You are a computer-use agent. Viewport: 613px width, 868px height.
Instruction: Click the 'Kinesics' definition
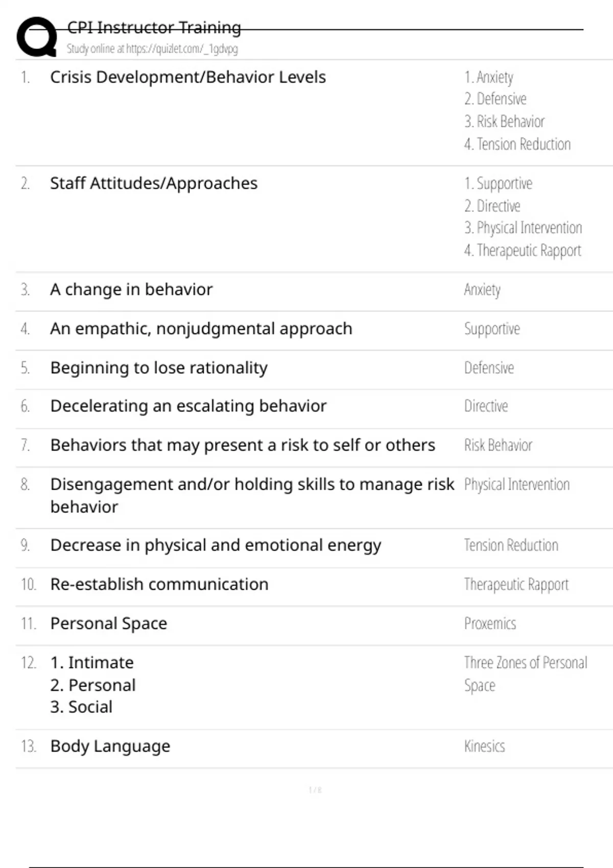click(x=484, y=746)
